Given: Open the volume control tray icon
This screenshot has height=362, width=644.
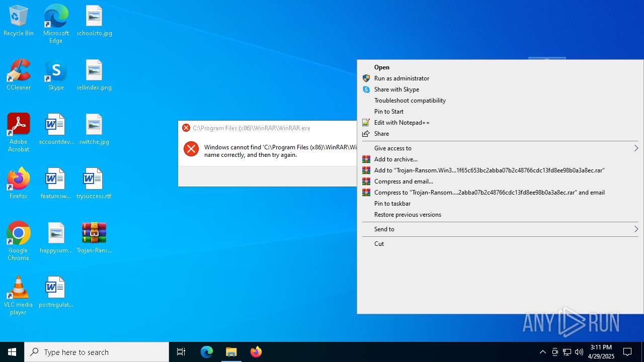Looking at the screenshot, I should click(x=579, y=352).
